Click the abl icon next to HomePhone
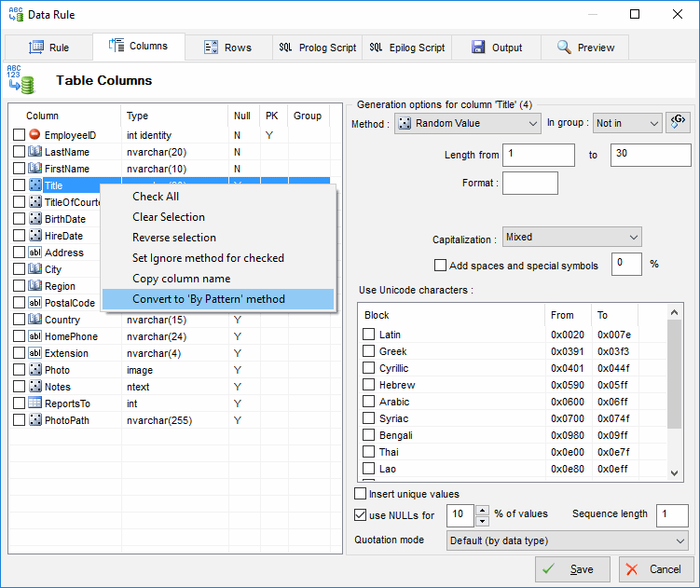This screenshot has width=700, height=588. point(34,335)
